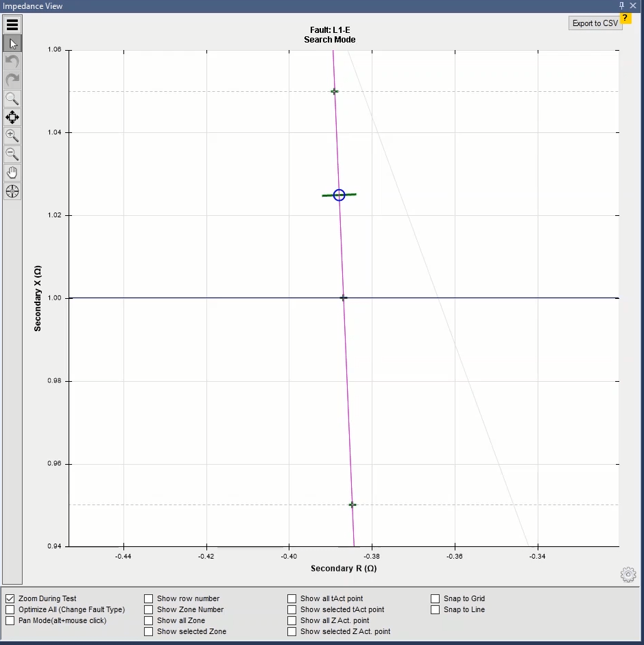This screenshot has width=644, height=645.
Task: Enable the Snap to Grid checkbox
Action: [x=436, y=598]
